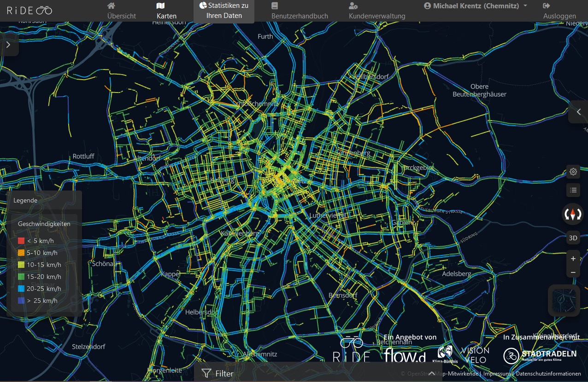Switch the map to 3D view
The image size is (588, 382).
point(573,238)
